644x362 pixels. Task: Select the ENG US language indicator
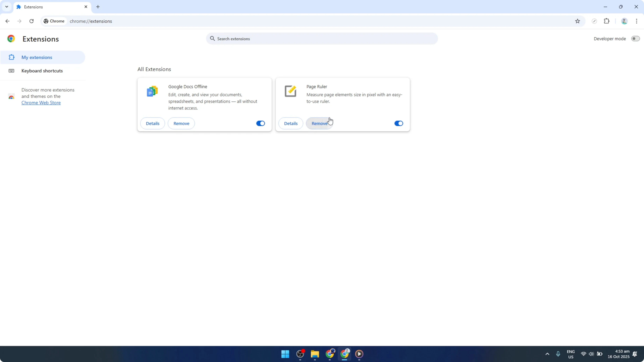pyautogui.click(x=571, y=354)
